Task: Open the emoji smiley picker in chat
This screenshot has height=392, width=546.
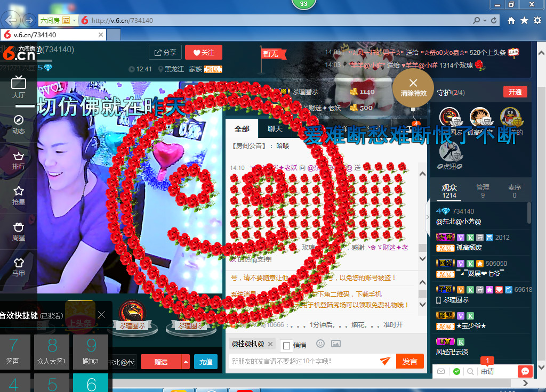Action: [320, 344]
